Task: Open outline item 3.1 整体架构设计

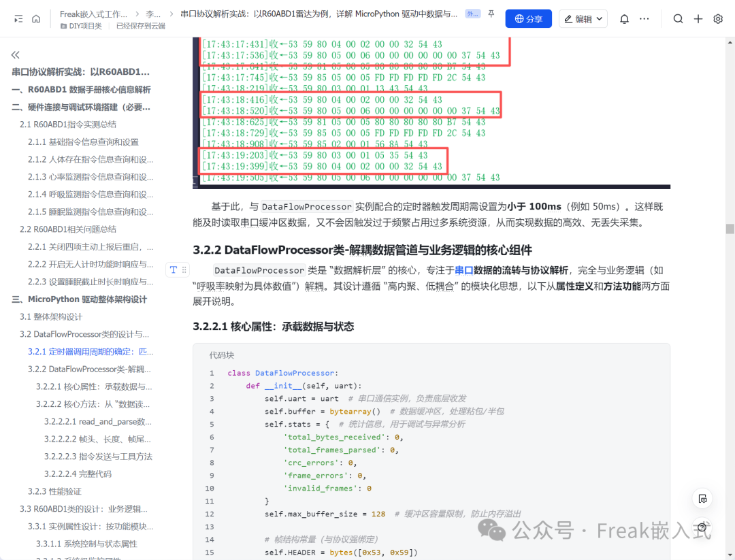Action: click(x=51, y=317)
